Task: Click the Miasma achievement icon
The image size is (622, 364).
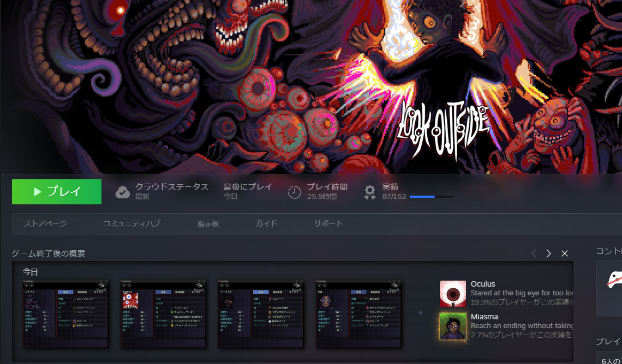Action: tap(452, 326)
